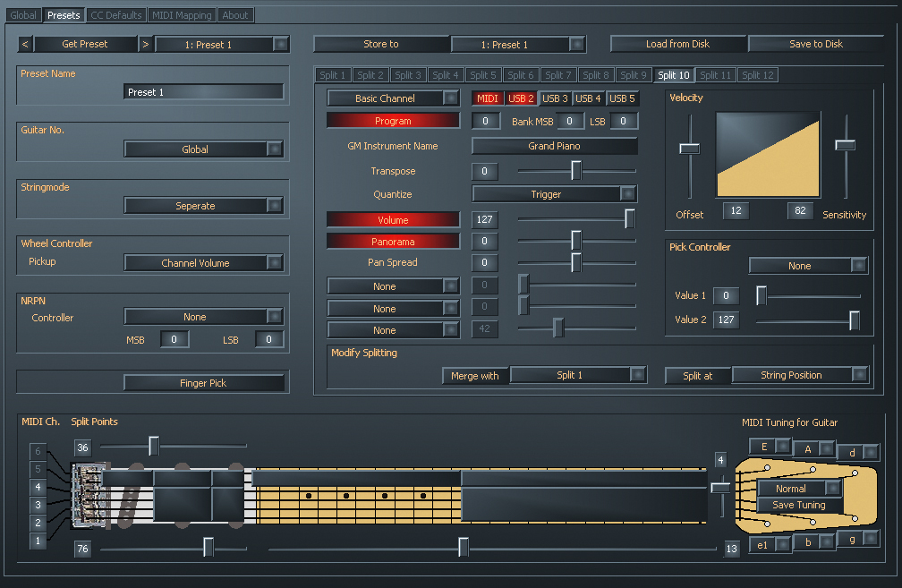Screen dimensions: 902x588
Task: Open the Quantize Trigger dropdown
Action: pos(555,194)
